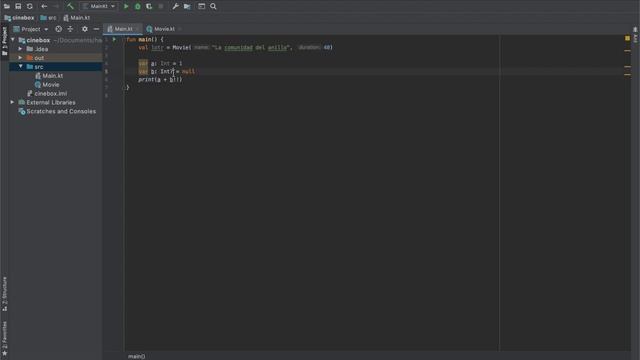Run the program with green play button
Screen dimensions: 640x360
coord(126,6)
